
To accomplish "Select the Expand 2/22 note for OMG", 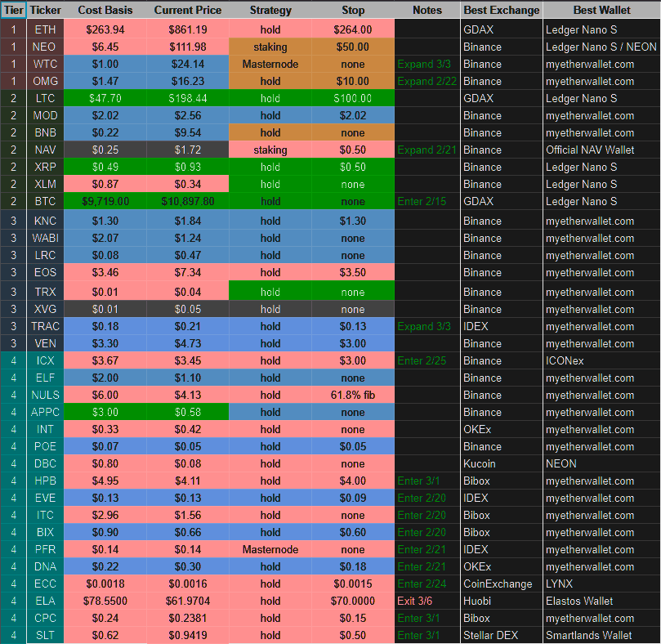I will click(x=427, y=82).
